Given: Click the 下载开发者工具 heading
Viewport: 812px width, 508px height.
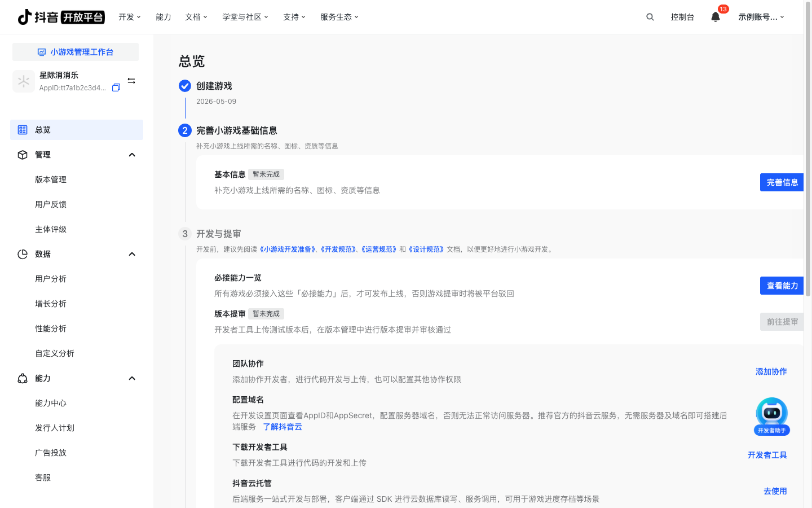Looking at the screenshot, I should pyautogui.click(x=260, y=447).
